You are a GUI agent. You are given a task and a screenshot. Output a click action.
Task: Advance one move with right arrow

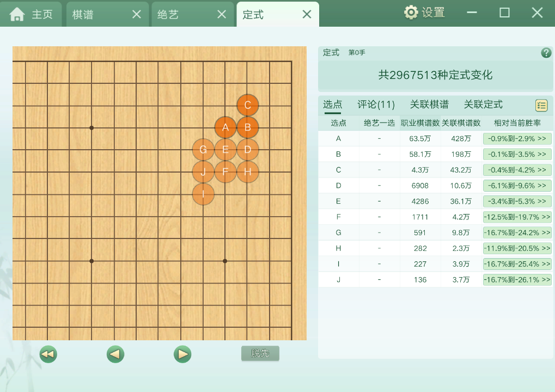point(182,354)
